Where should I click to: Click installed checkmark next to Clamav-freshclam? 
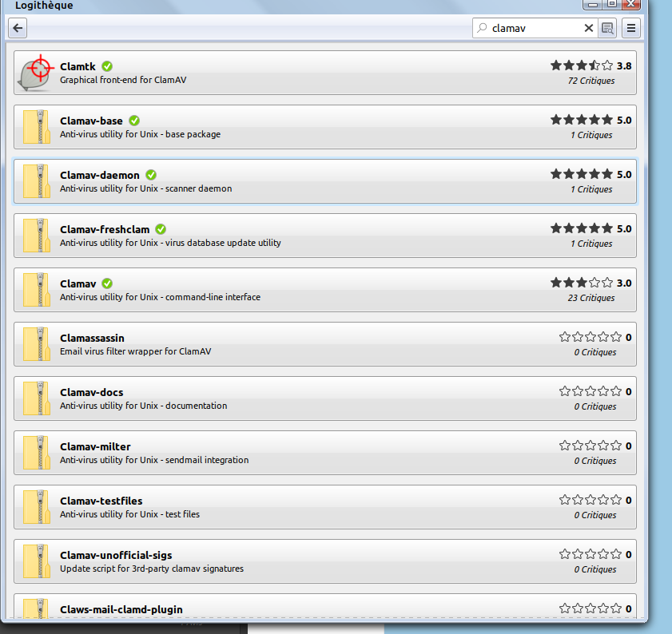coord(161,229)
